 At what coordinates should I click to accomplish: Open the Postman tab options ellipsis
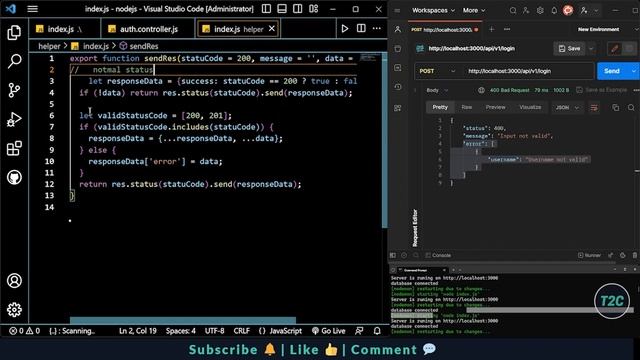[x=507, y=29]
